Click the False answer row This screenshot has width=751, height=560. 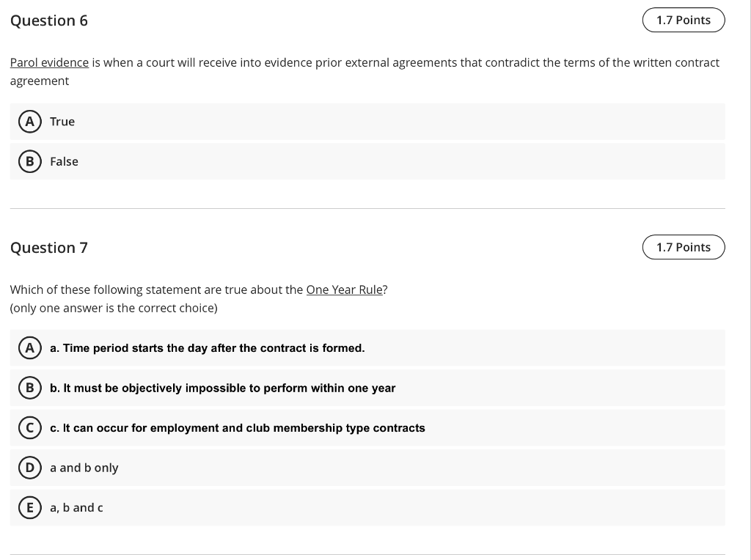[293, 161]
